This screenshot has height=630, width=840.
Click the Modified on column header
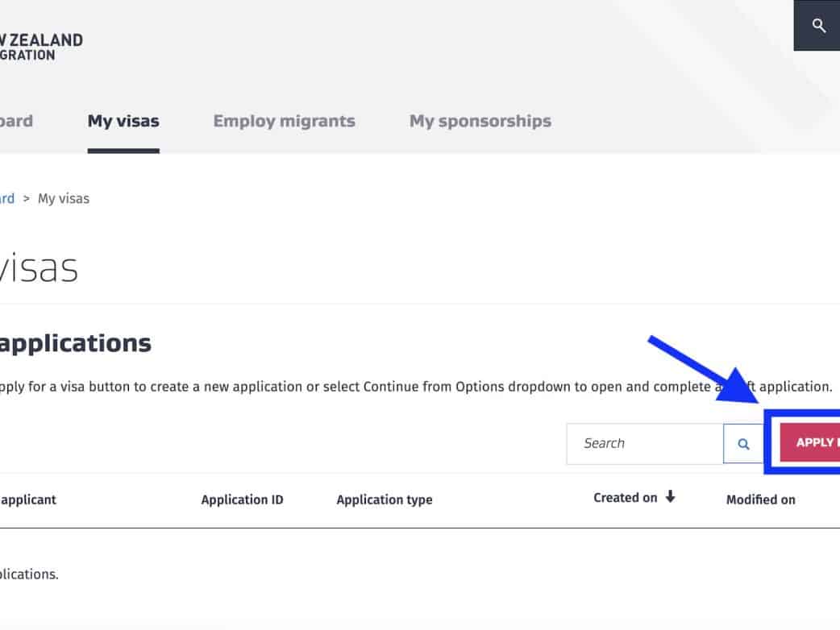click(x=760, y=499)
